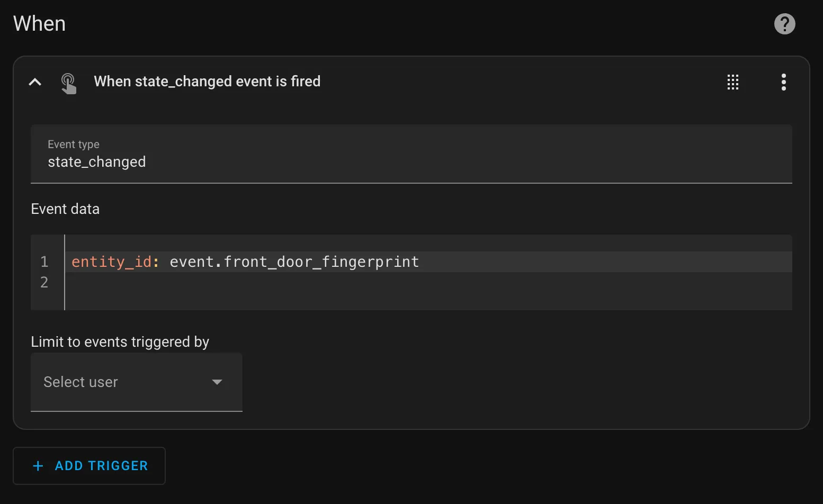Viewport: 823px width, 504px height.
Task: Click the touch trigger type icon
Action: pyautogui.click(x=68, y=83)
